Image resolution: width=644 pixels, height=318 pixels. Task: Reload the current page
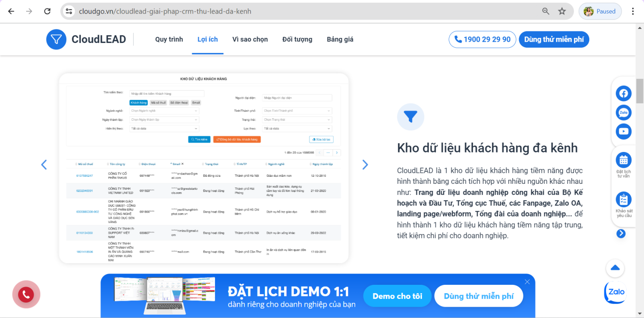(47, 11)
